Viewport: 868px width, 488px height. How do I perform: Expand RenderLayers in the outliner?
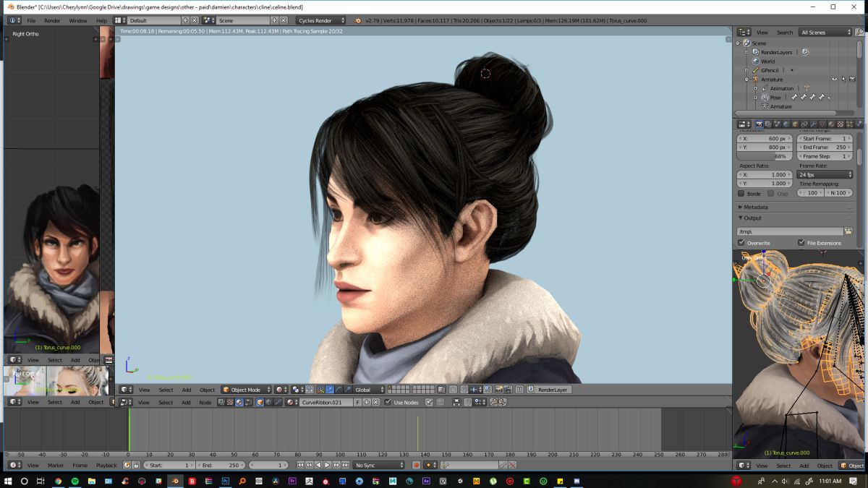(746, 52)
